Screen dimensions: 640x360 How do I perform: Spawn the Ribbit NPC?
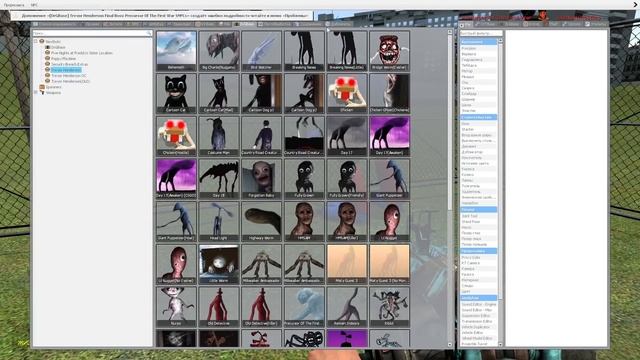tap(389, 307)
